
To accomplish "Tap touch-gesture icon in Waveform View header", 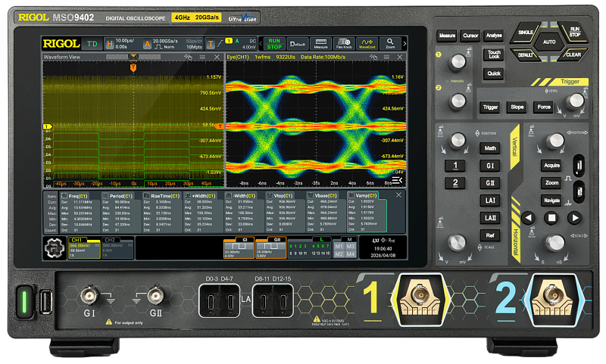I will (x=188, y=57).
